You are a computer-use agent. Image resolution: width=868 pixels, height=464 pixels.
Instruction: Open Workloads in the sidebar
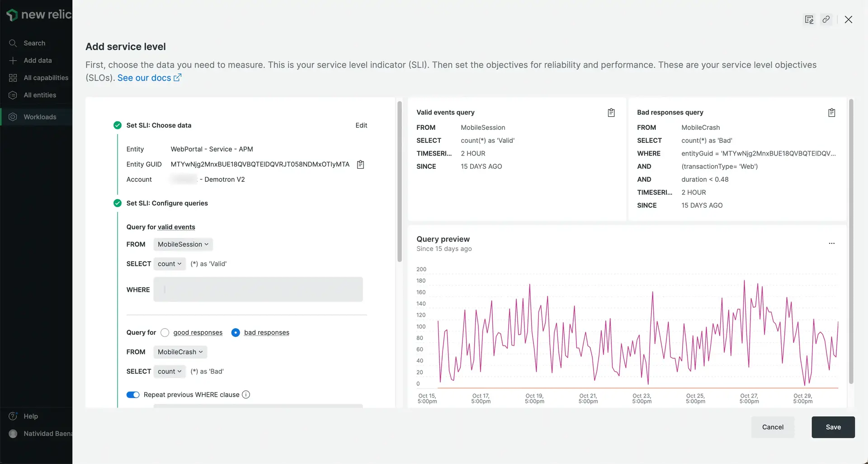point(40,117)
